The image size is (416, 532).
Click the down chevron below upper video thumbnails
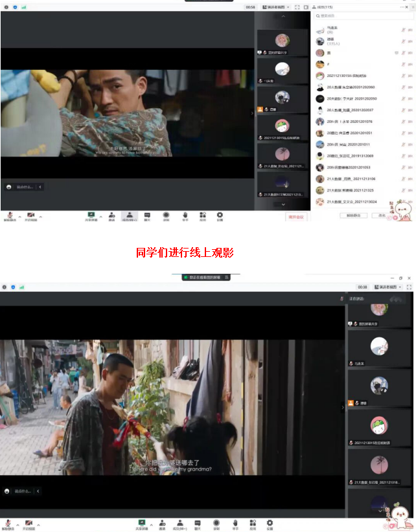tap(283, 205)
